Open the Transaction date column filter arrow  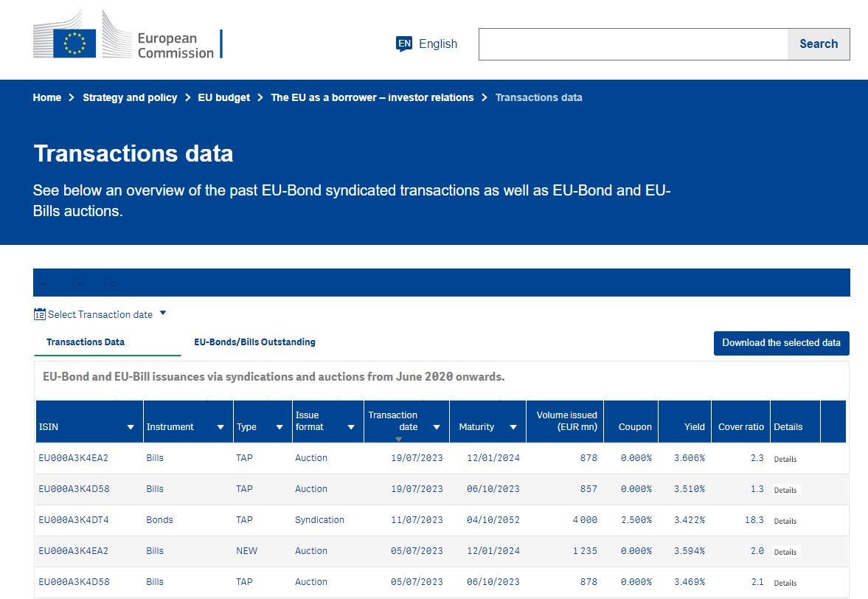coord(437,427)
